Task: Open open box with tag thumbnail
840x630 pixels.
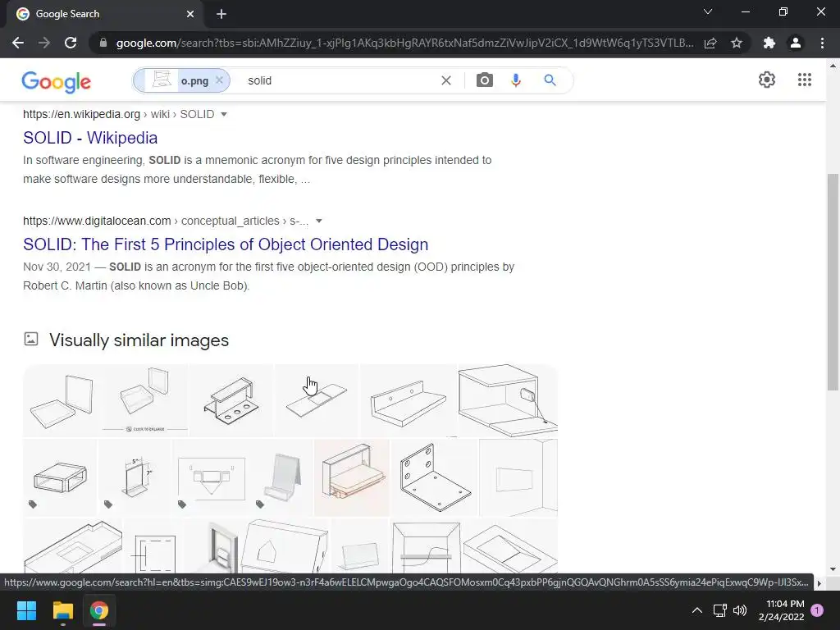Action: coord(508,400)
